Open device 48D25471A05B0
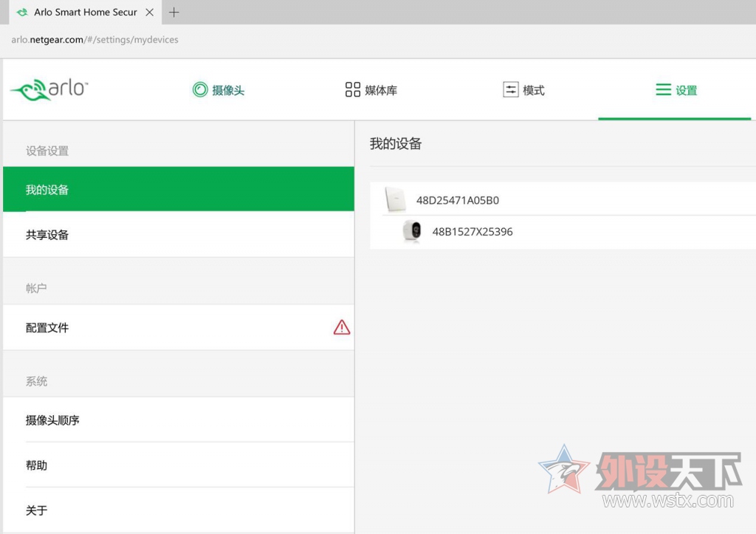Screen dimensions: 756x534 563,199
